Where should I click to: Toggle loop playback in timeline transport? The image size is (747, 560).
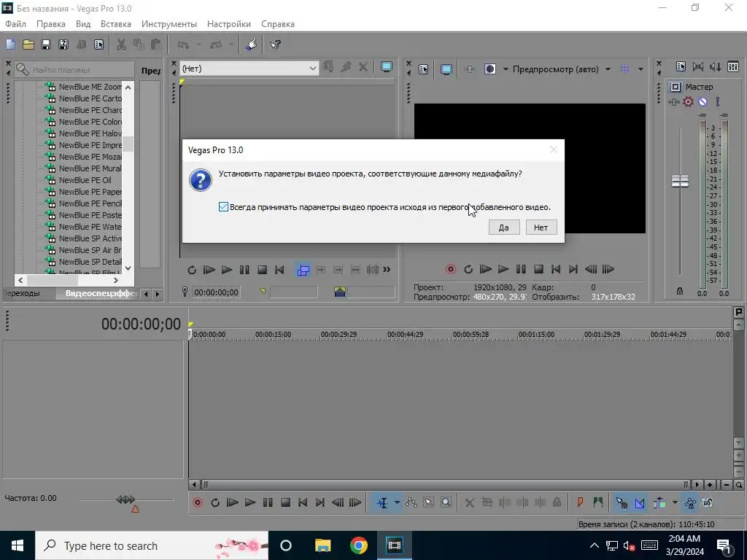[x=215, y=502]
